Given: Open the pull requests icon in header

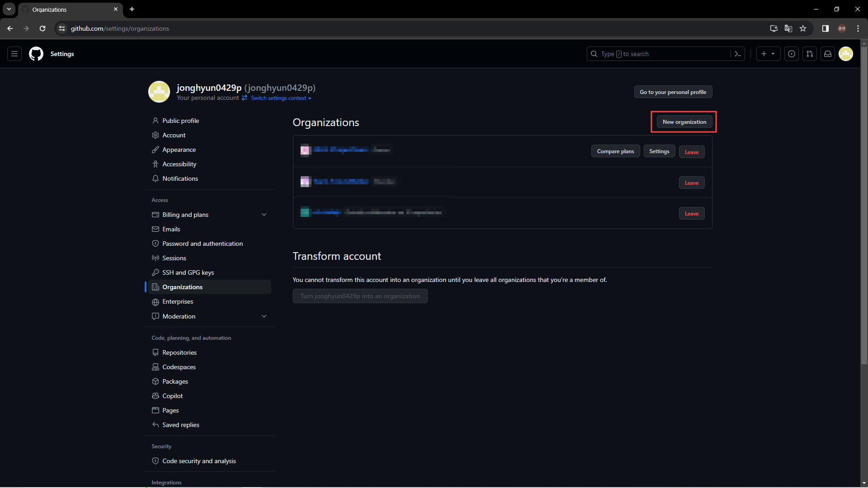Looking at the screenshot, I should tap(810, 54).
